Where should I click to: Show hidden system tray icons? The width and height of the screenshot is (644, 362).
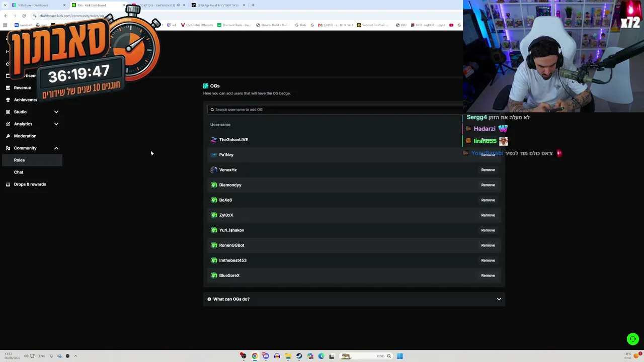point(75,356)
